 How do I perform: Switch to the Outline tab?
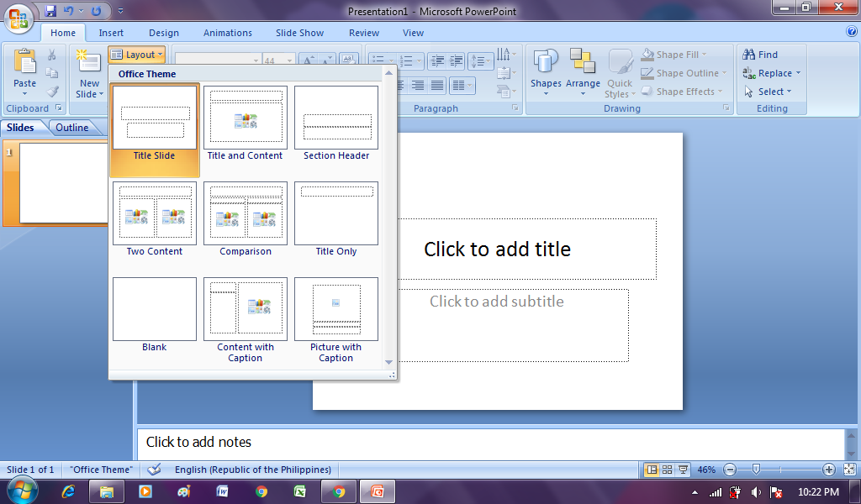[x=71, y=127]
